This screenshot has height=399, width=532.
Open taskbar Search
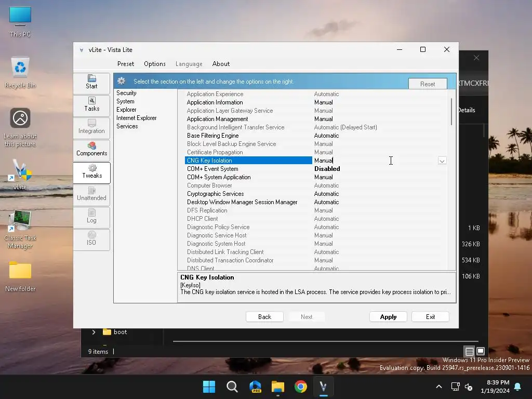pos(232,387)
